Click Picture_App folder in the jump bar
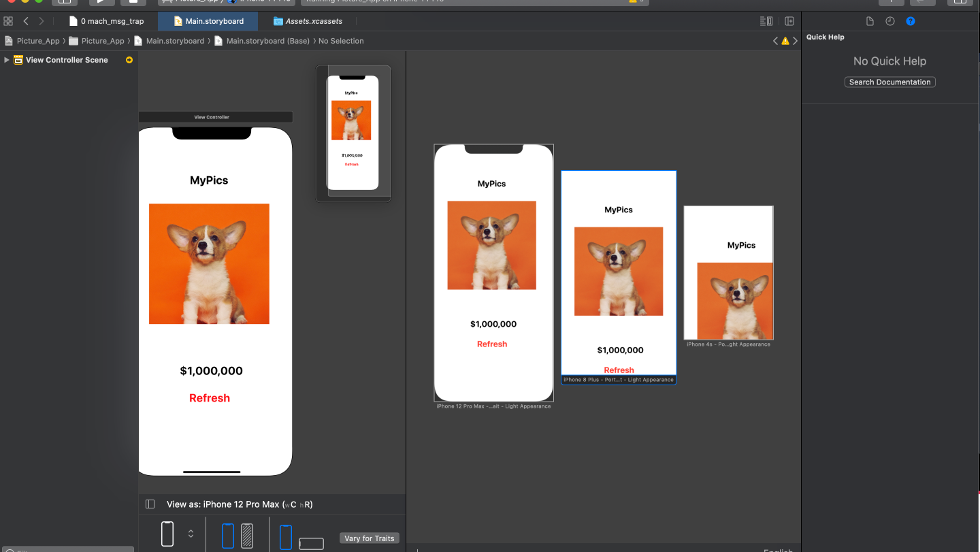 tap(97, 41)
